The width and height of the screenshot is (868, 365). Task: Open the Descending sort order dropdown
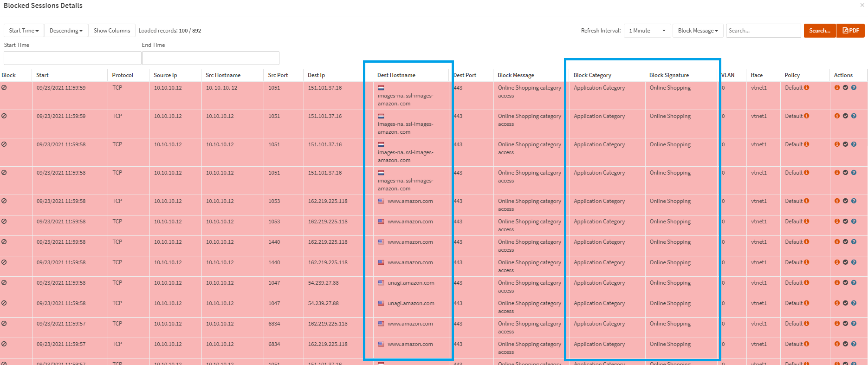coord(66,31)
